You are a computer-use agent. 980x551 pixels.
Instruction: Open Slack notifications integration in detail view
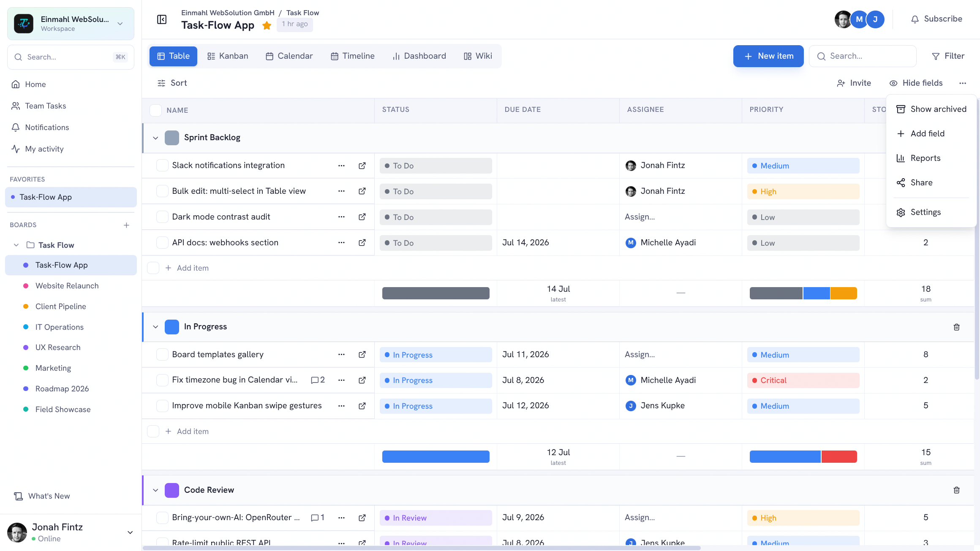(x=362, y=166)
